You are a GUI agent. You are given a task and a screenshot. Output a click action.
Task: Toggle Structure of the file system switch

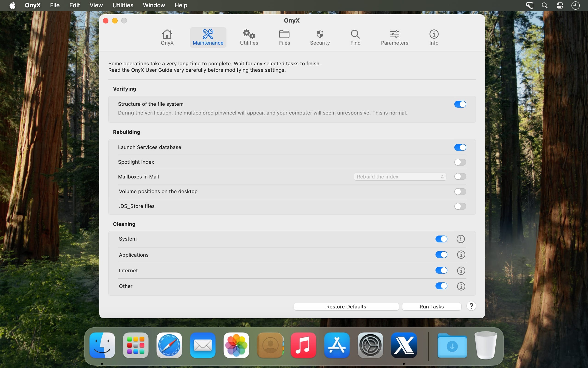point(460,104)
